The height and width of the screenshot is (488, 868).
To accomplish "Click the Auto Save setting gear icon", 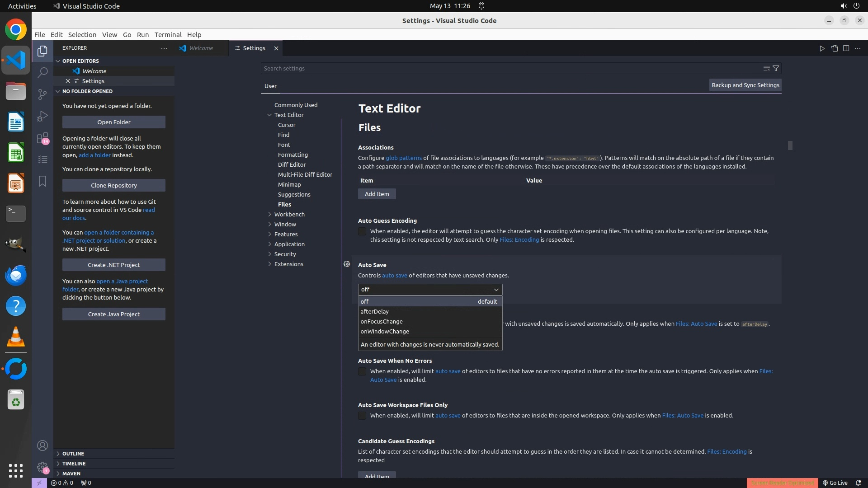I will [x=347, y=264].
